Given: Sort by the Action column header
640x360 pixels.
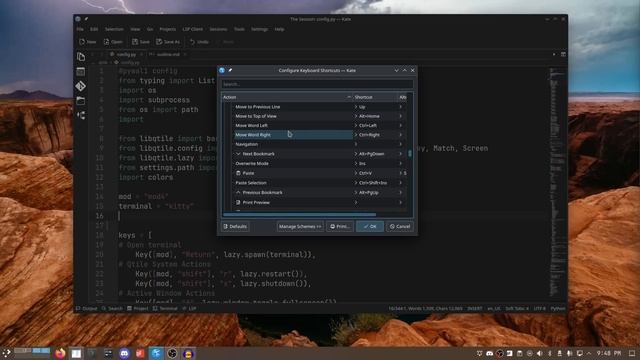Looking at the screenshot, I should (x=287, y=97).
